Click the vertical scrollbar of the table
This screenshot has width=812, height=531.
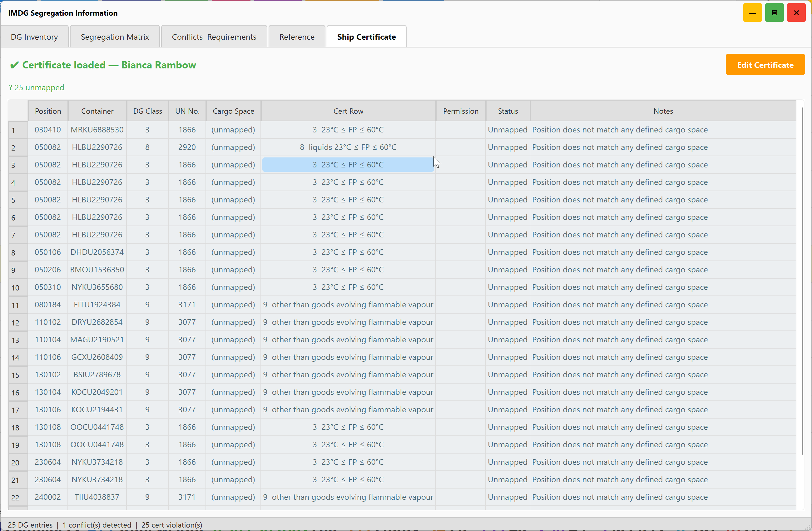coord(802,280)
